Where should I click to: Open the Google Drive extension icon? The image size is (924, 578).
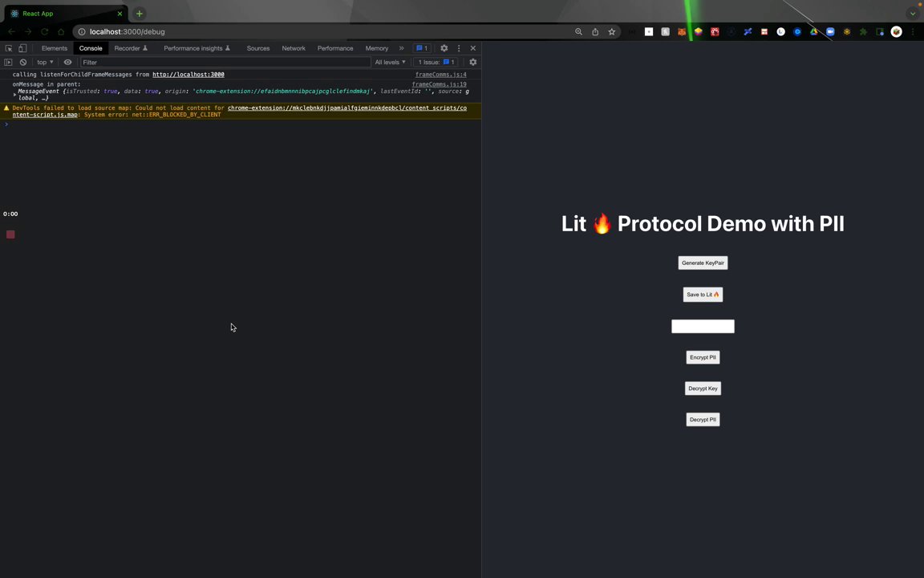point(814,32)
